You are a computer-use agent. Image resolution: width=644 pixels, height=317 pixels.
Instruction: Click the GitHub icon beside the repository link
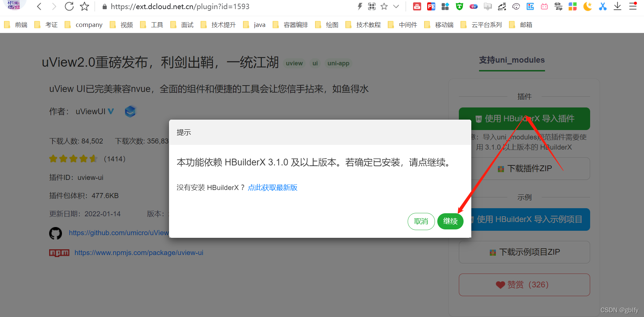(56, 233)
